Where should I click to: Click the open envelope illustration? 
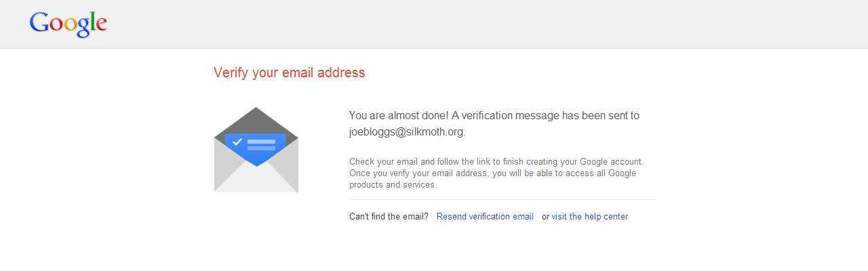[256, 150]
